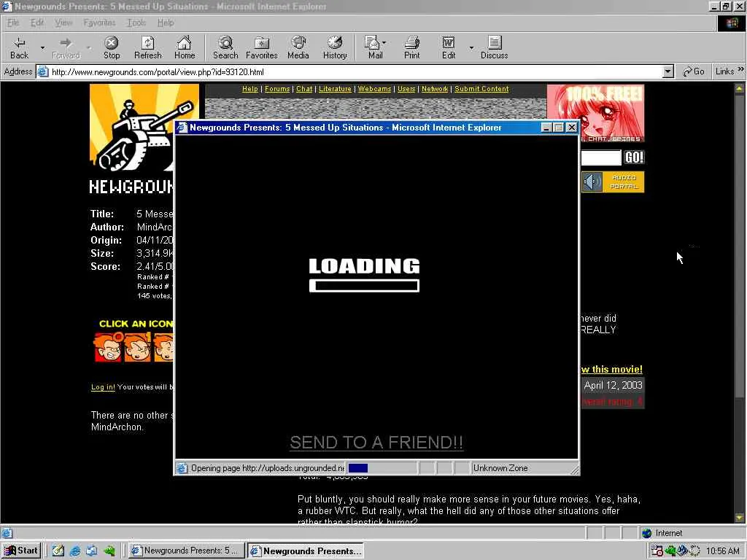Click the green quick launch icon

(x=109, y=551)
